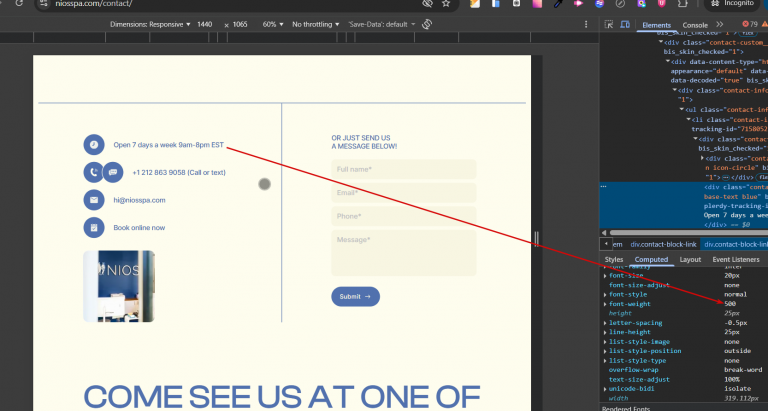Open the site information icon before the URL
This screenshot has height=411, width=768.
pyautogui.click(x=44, y=3)
